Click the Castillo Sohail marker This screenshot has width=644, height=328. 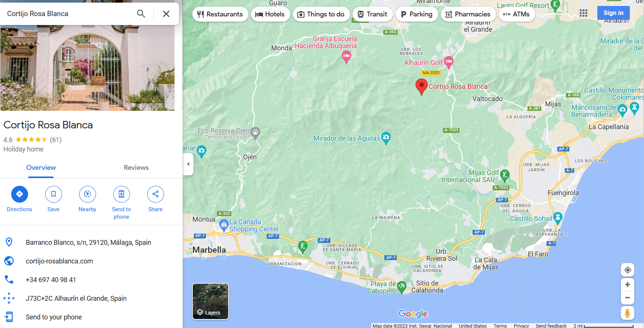click(558, 218)
